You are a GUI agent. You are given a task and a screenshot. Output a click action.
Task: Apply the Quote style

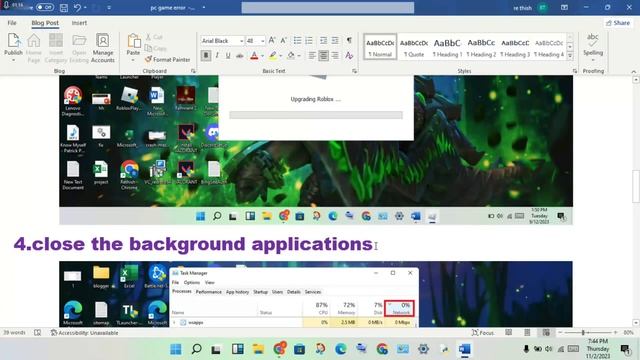pos(413,47)
